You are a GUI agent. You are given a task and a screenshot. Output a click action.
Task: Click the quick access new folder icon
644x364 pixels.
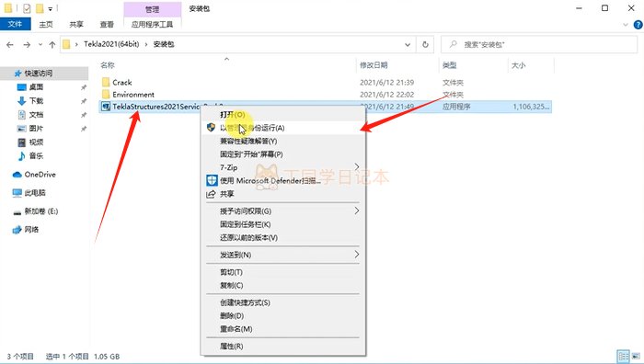coord(40,8)
